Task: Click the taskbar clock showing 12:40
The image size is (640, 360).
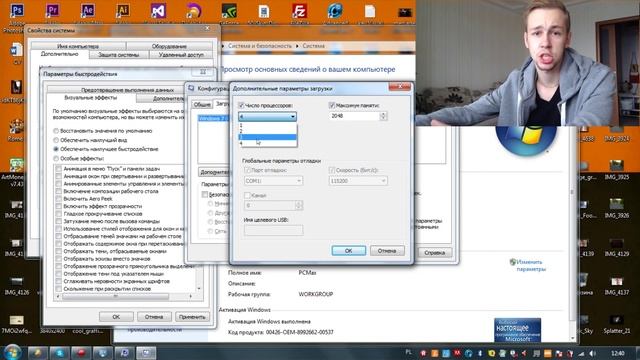Action: [618, 353]
